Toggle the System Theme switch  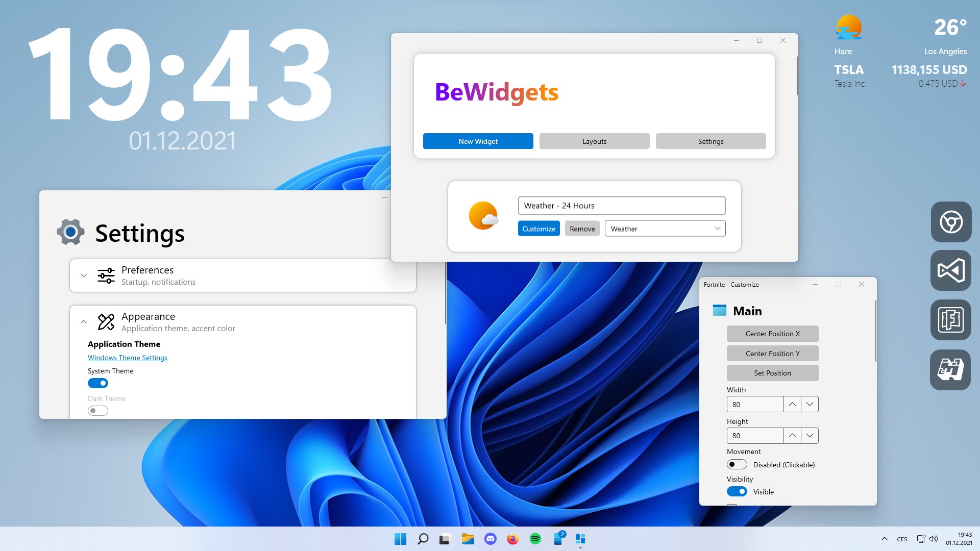click(98, 383)
